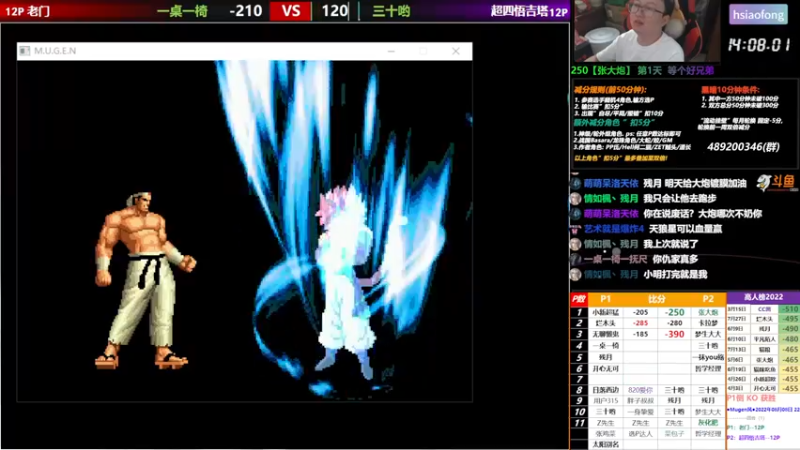
Task: Click avatar beside message 天狼星可以血量赢
Action: pyautogui.click(x=576, y=229)
